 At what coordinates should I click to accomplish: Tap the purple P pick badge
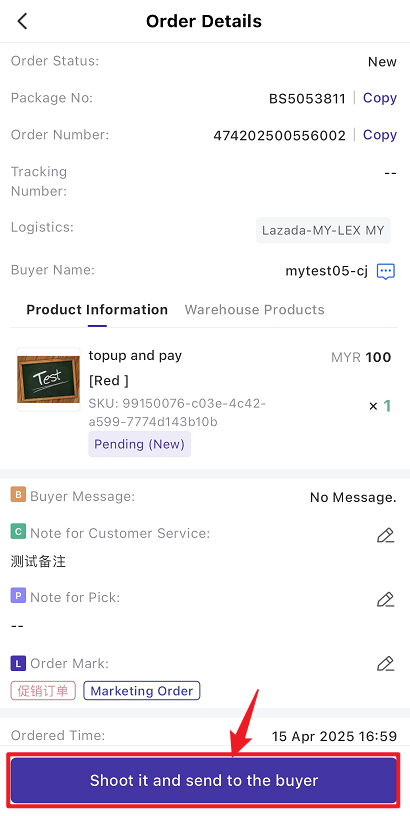[x=18, y=595]
